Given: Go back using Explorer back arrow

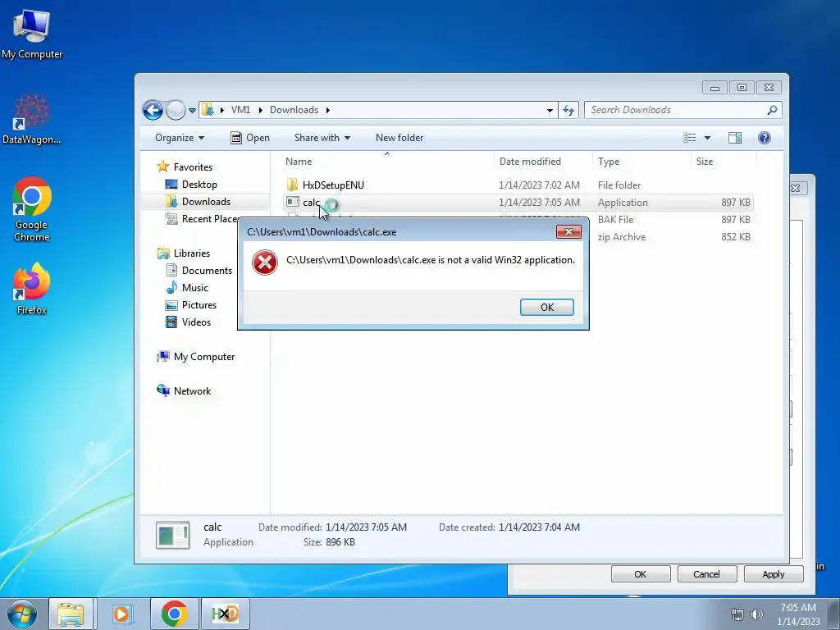Looking at the screenshot, I should (x=153, y=111).
